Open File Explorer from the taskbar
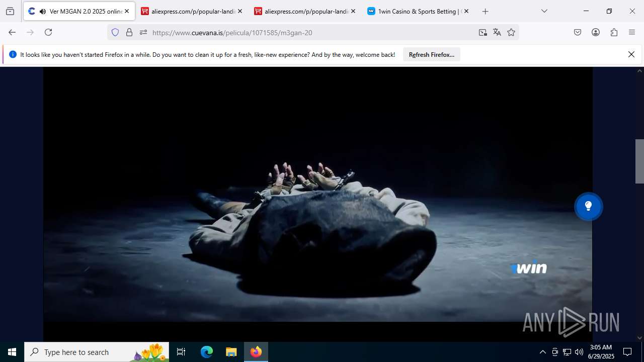 231,352
